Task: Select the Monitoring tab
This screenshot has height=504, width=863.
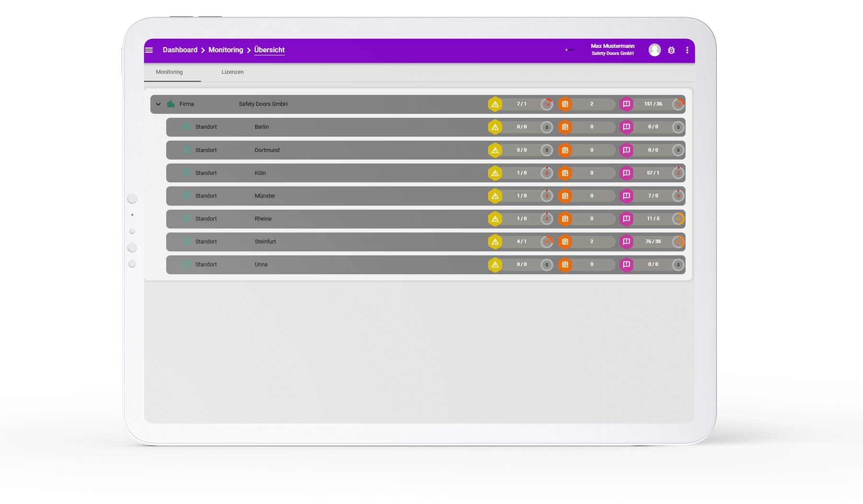Action: coord(169,72)
